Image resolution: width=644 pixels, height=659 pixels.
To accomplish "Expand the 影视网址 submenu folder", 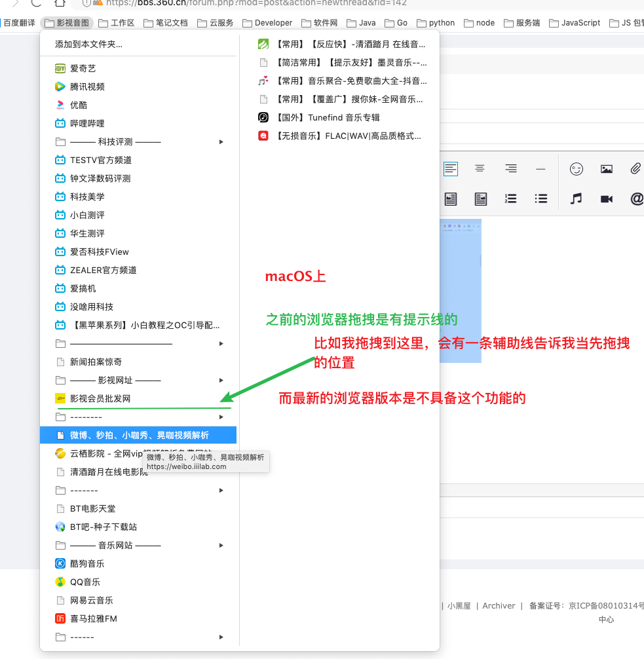I will [138, 381].
